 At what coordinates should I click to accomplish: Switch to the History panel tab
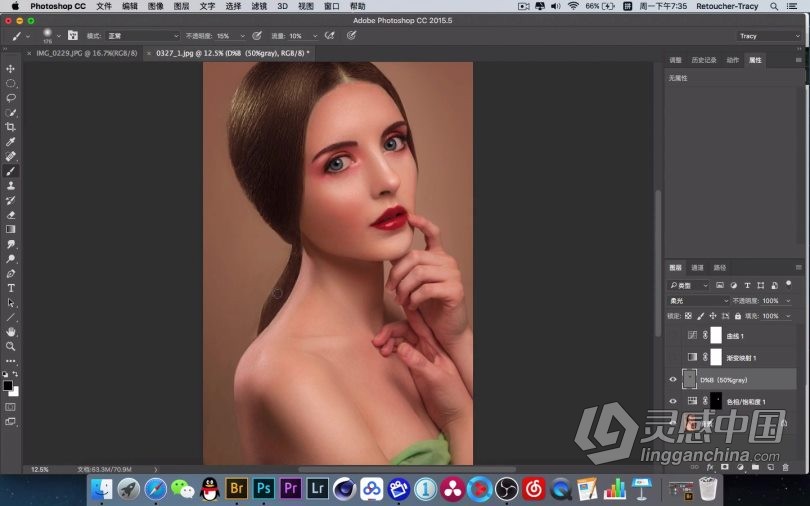coord(704,60)
